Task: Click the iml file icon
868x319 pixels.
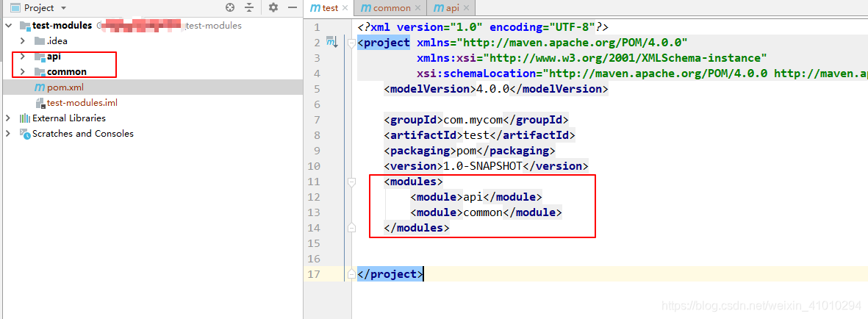Action: 40,103
